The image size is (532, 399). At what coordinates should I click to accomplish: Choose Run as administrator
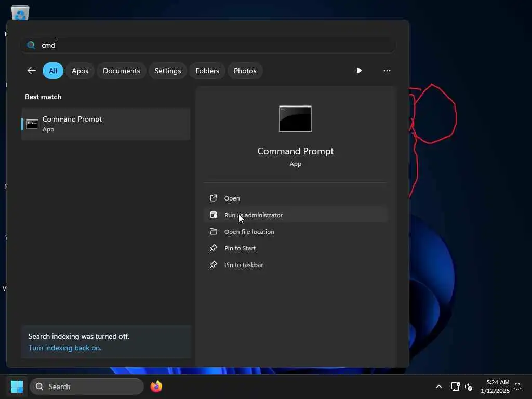296,215
